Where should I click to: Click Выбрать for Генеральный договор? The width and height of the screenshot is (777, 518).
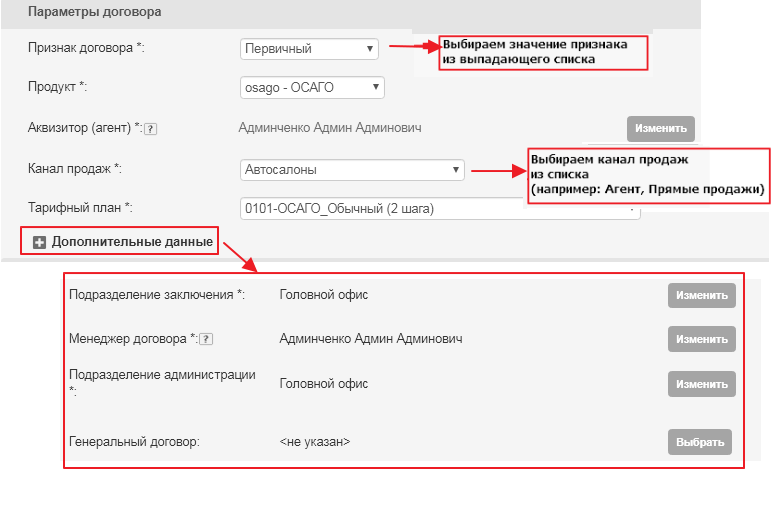click(700, 442)
